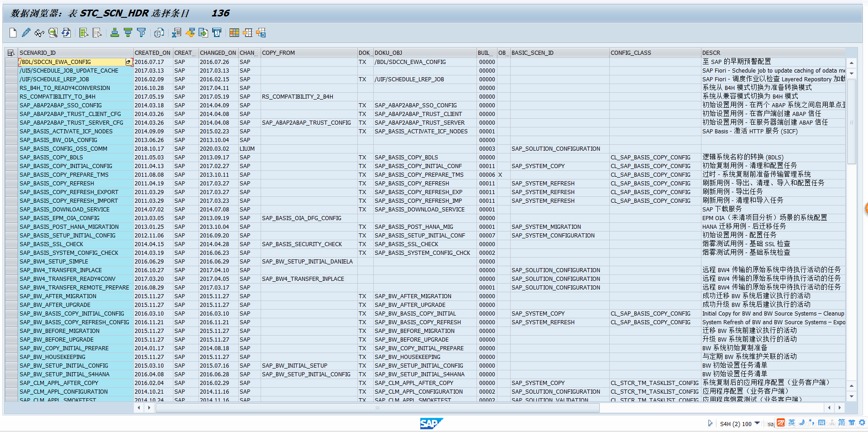The image size is (868, 432).
Task: Click the Refresh icon in toolbar
Action: tap(66, 32)
